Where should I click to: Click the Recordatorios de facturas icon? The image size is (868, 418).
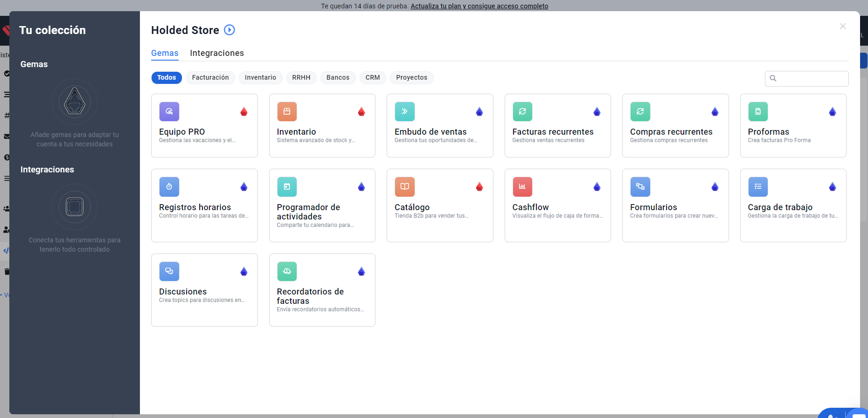[287, 271]
